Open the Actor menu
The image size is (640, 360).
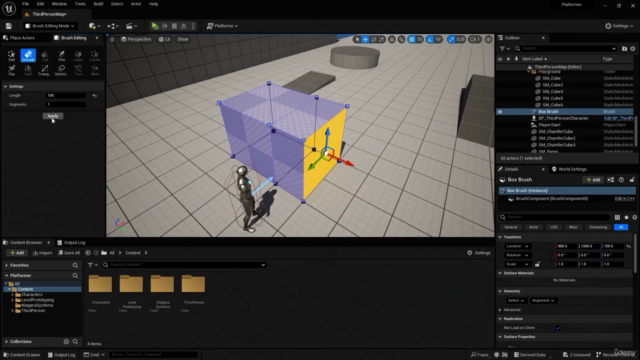[x=136, y=4]
